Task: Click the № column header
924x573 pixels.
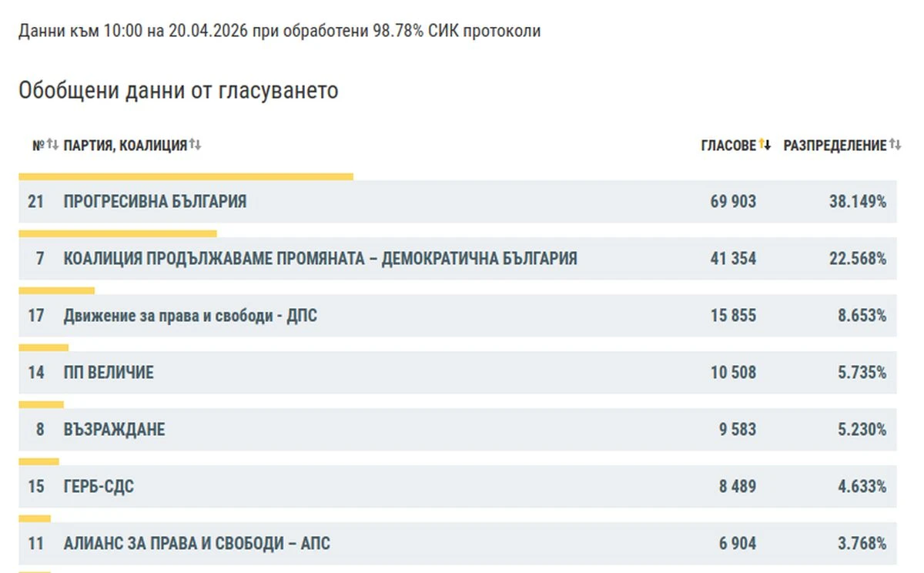Action: pos(38,146)
